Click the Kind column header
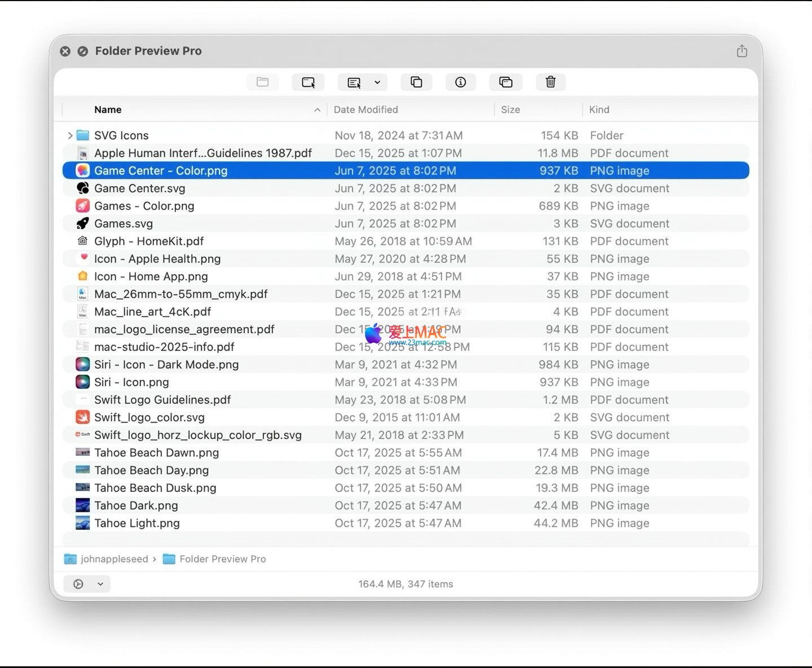Viewport: 812px width, 668px height. [x=599, y=109]
